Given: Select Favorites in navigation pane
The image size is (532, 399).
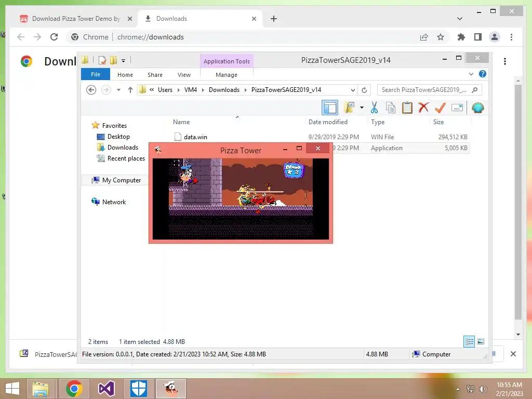Looking at the screenshot, I should click(x=114, y=126).
